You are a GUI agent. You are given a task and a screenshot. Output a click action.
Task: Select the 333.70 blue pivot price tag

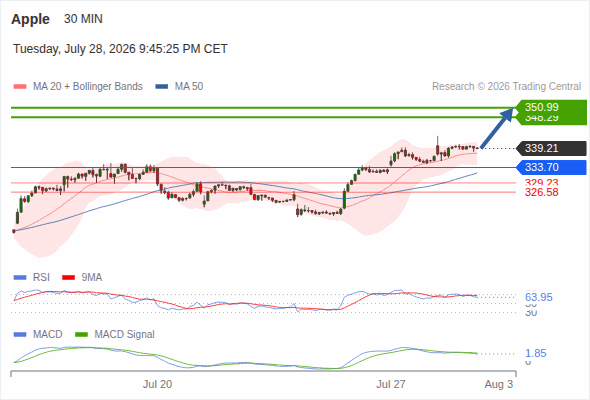pos(550,167)
